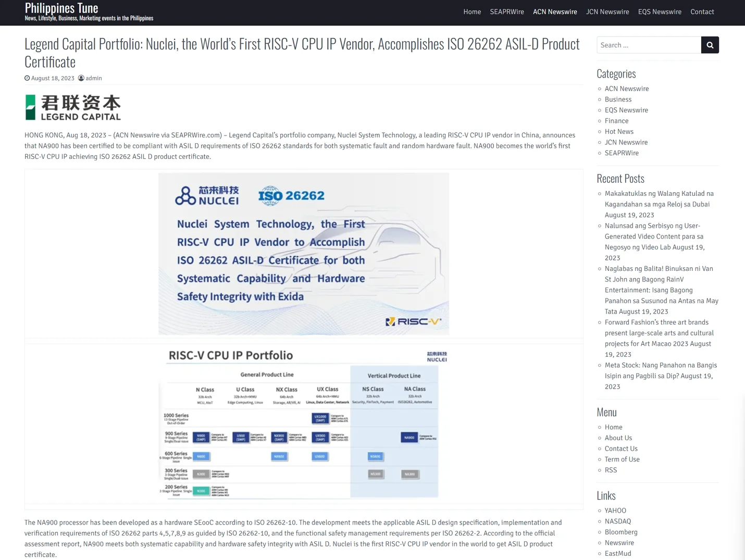Select EQS Newswire category in sidebar

click(626, 110)
